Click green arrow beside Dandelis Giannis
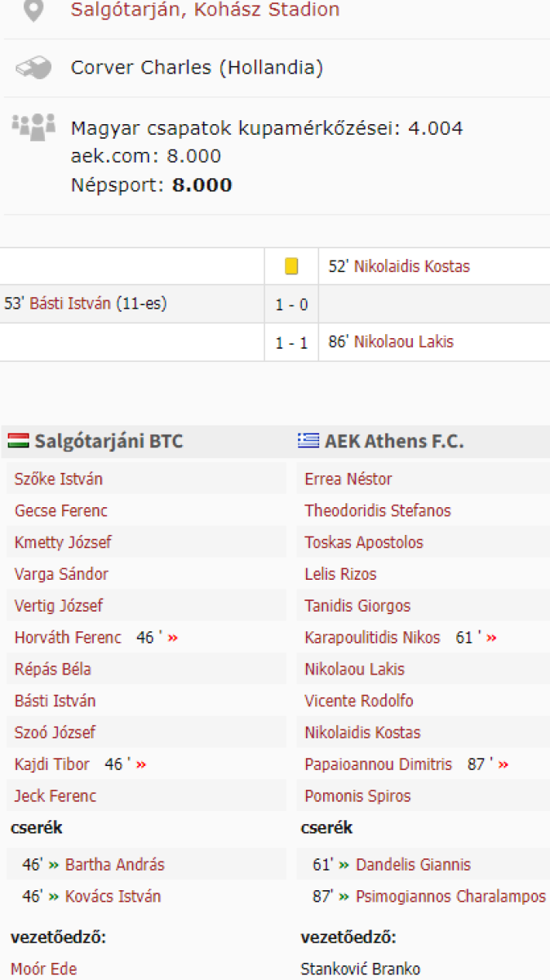Image resolution: width=550 pixels, height=980 pixels. (344, 865)
